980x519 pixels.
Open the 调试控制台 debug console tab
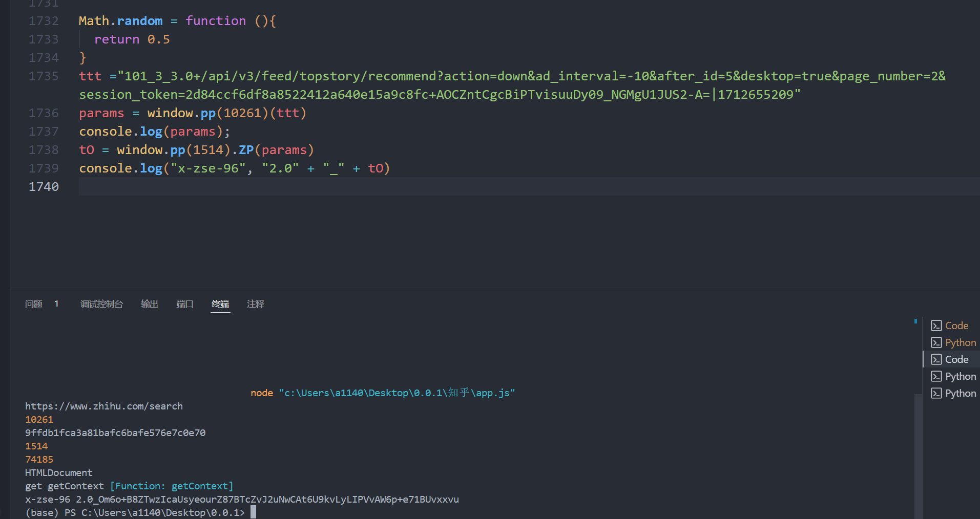pyautogui.click(x=101, y=304)
